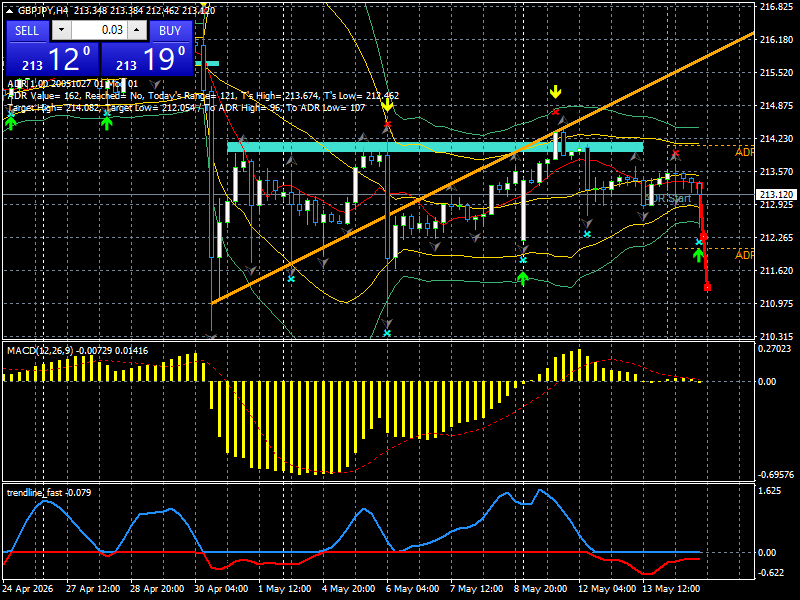Select red X marker near upper ADR dashed line

tap(676, 153)
